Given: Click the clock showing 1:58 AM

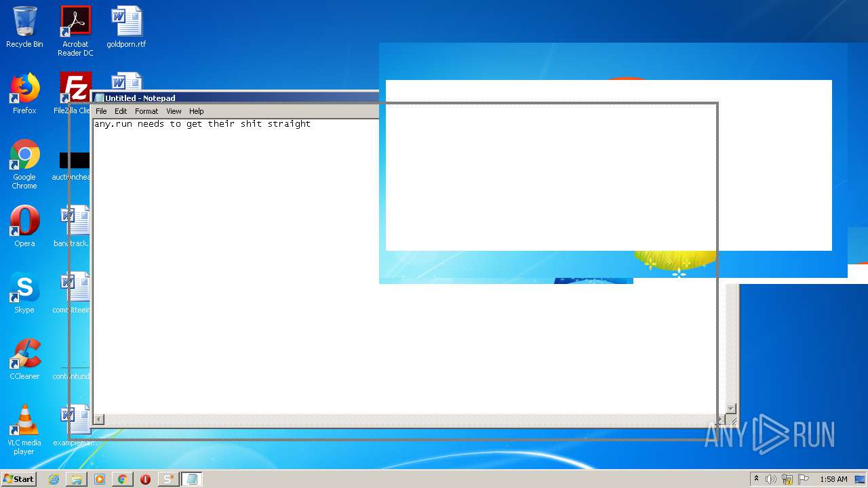Looking at the screenshot, I should 833,479.
